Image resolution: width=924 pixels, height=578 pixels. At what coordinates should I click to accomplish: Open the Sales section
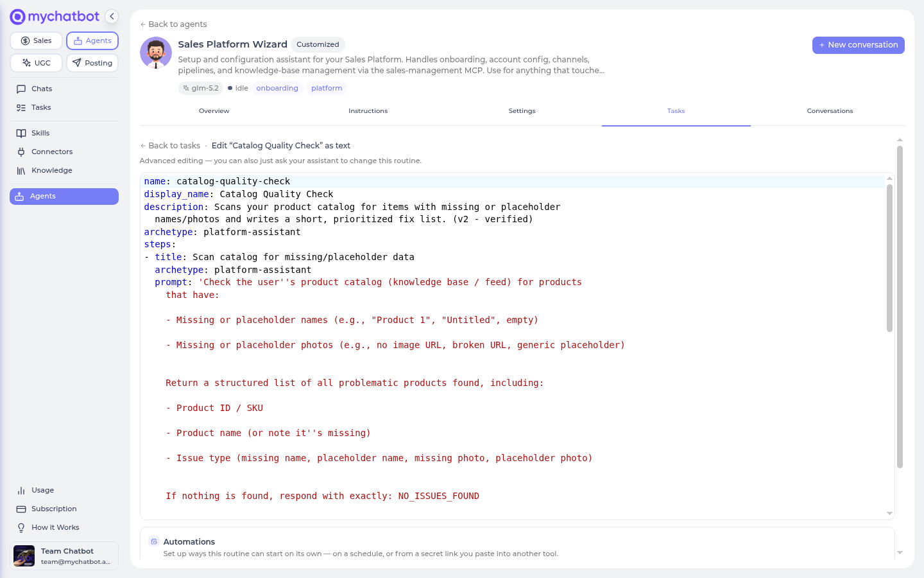[x=37, y=40]
